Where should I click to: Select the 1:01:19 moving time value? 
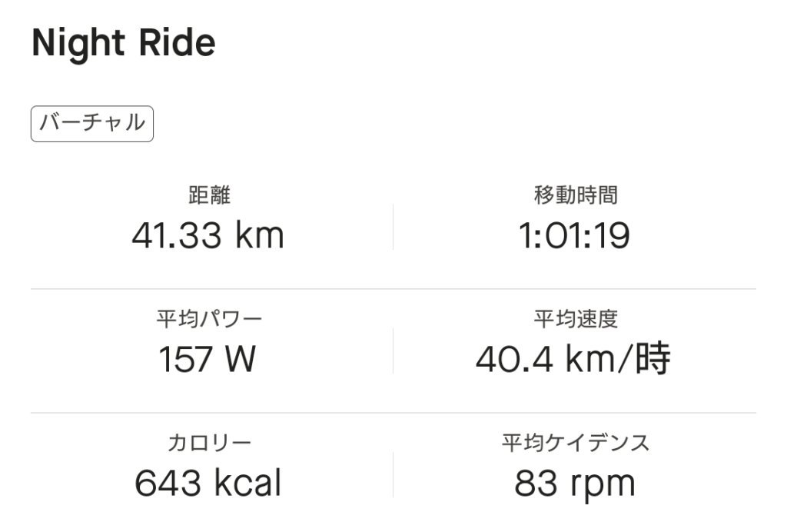pos(575,234)
